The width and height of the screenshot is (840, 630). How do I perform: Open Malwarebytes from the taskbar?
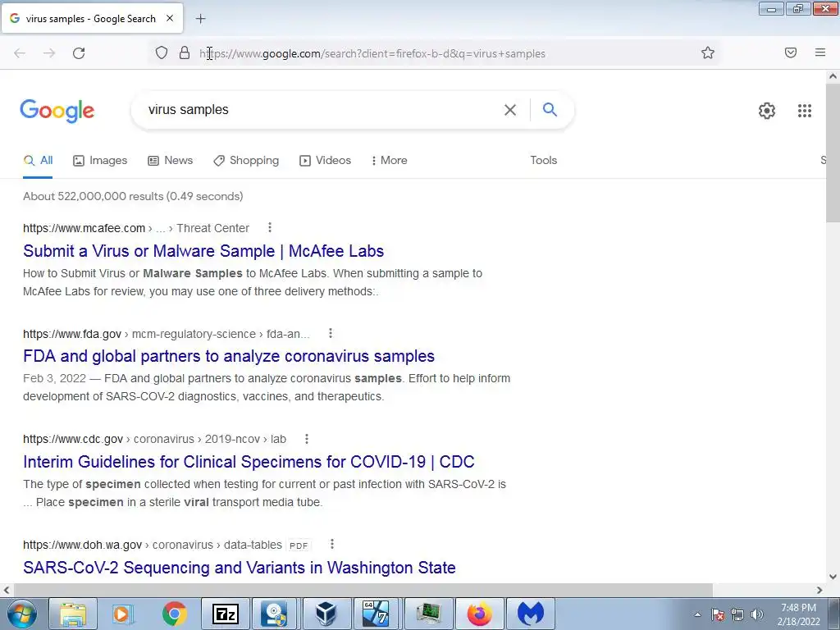[x=531, y=614]
